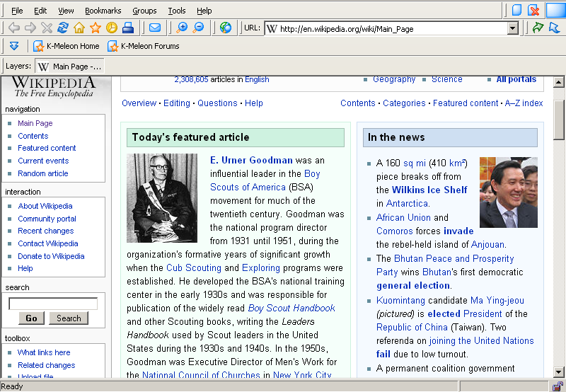Screen dimensions: 566x392
Task: Go to the Home page icon
Action: tap(79, 28)
